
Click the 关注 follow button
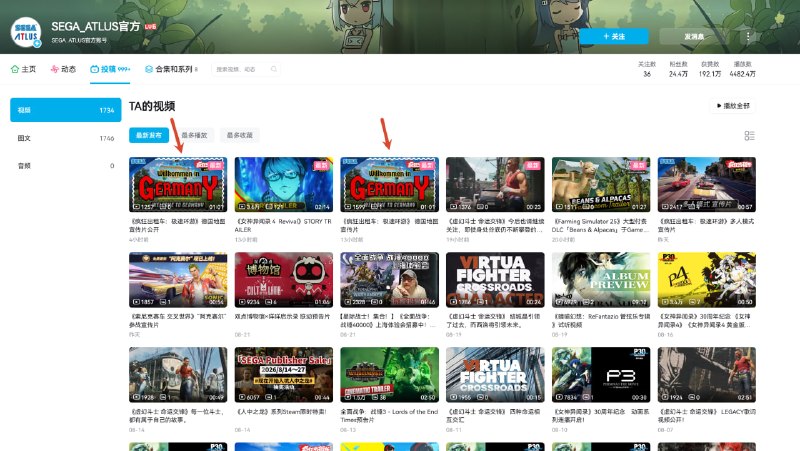pyautogui.click(x=614, y=36)
